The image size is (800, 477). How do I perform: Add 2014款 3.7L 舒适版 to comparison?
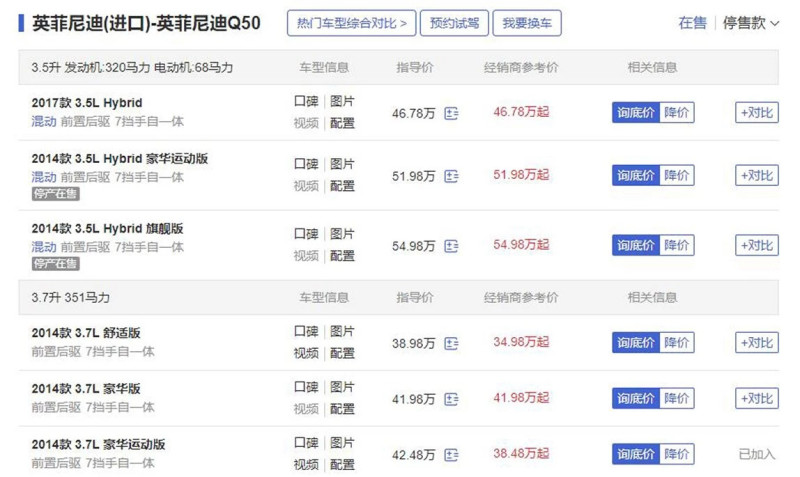[x=757, y=342]
